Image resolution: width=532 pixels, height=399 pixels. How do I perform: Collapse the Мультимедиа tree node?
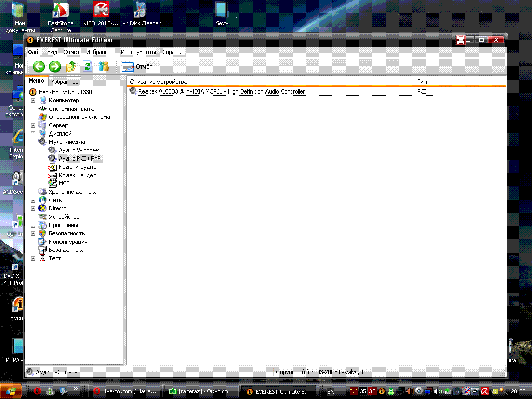tap(33, 142)
